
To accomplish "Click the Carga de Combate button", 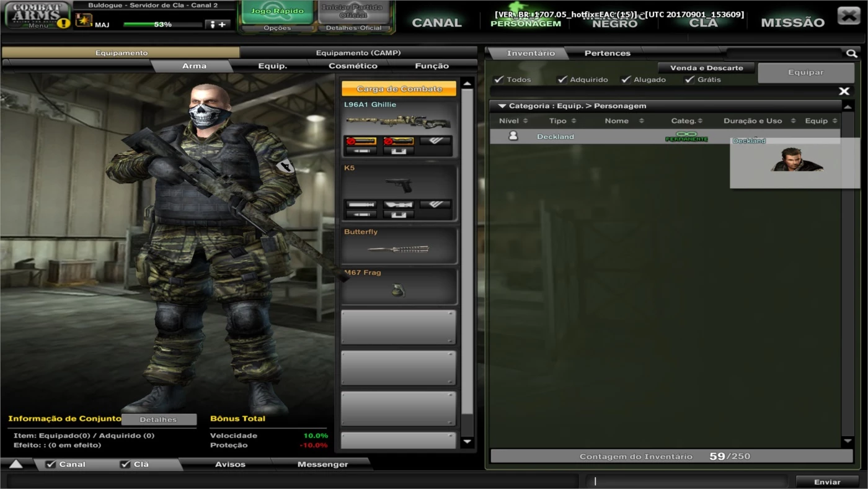I will tap(399, 89).
